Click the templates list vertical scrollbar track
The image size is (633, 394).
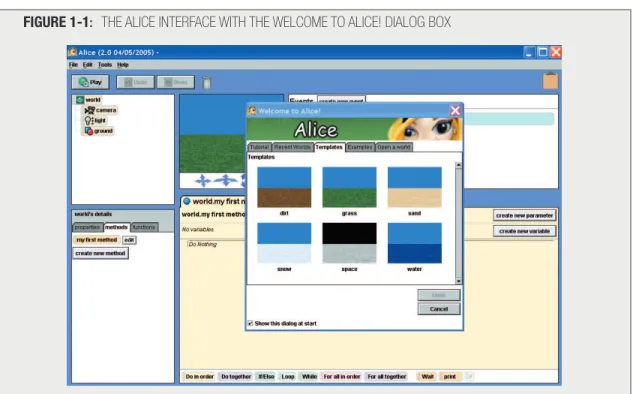coord(458,223)
